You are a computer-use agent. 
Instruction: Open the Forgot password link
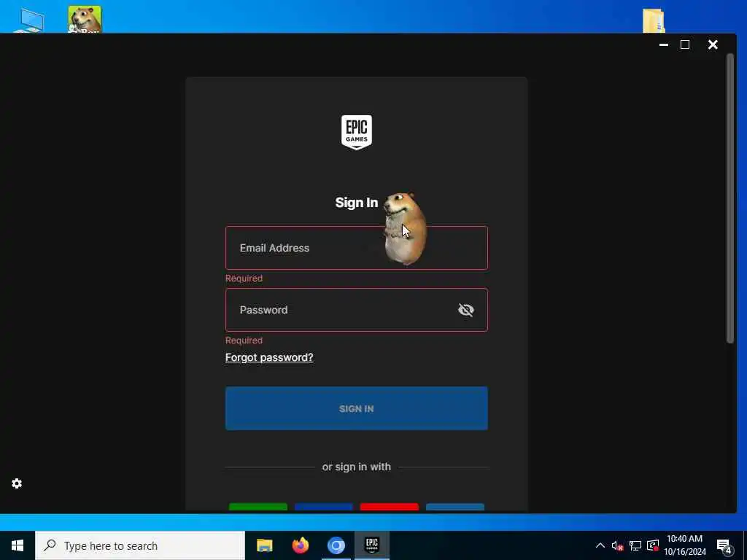pyautogui.click(x=269, y=357)
